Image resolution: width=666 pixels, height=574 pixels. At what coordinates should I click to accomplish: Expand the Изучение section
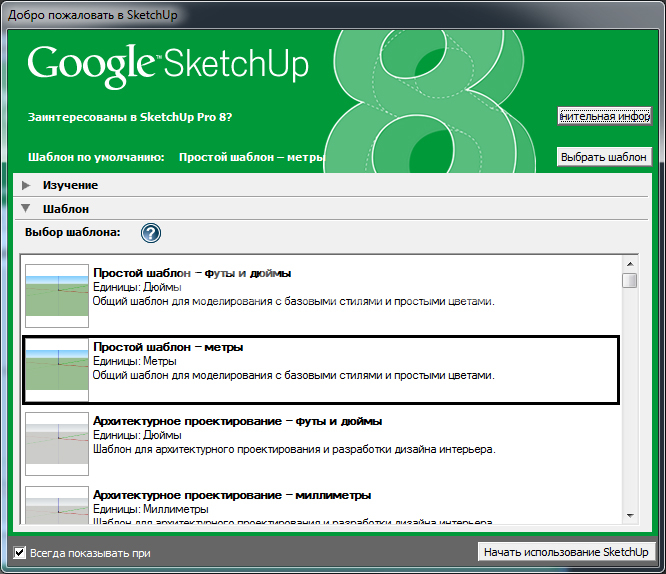pyautogui.click(x=26, y=185)
